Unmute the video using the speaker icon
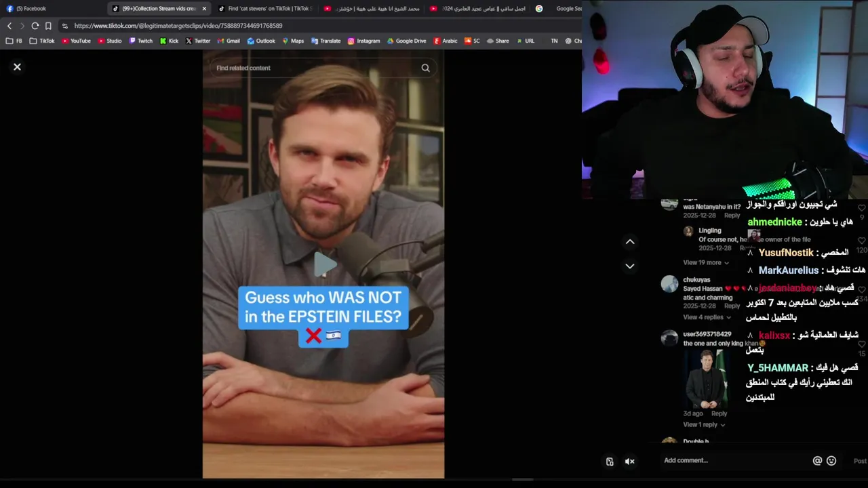 [629, 462]
